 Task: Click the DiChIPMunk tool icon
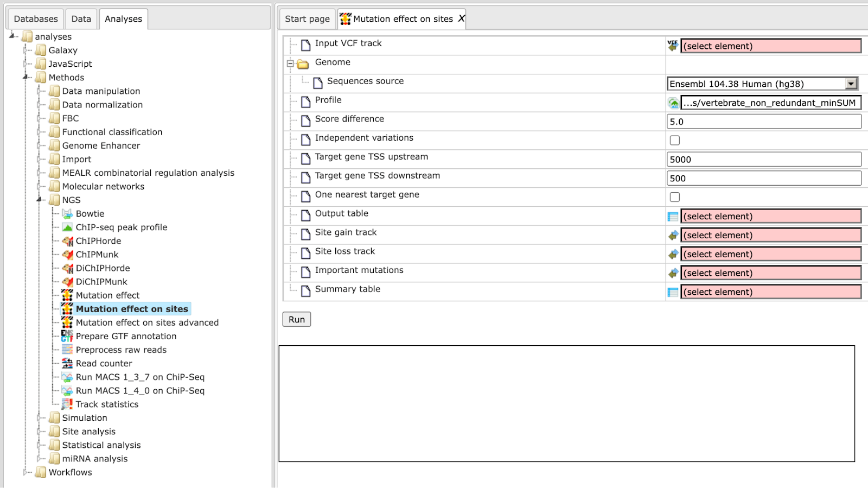(67, 282)
